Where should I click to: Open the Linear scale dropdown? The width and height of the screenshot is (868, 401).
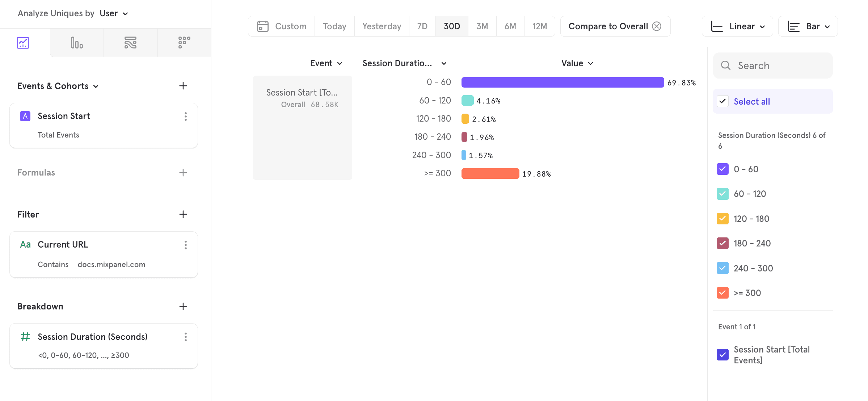(x=737, y=26)
